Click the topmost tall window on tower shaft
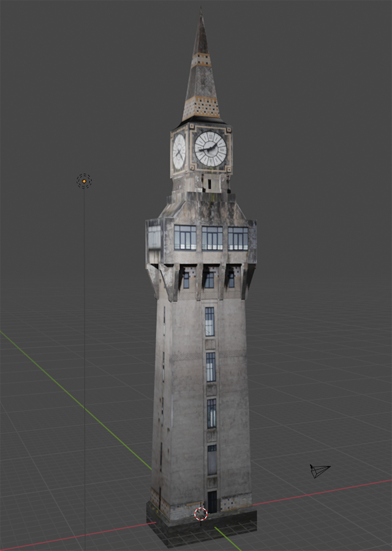Screen dimensions: 392x551 tap(209, 321)
